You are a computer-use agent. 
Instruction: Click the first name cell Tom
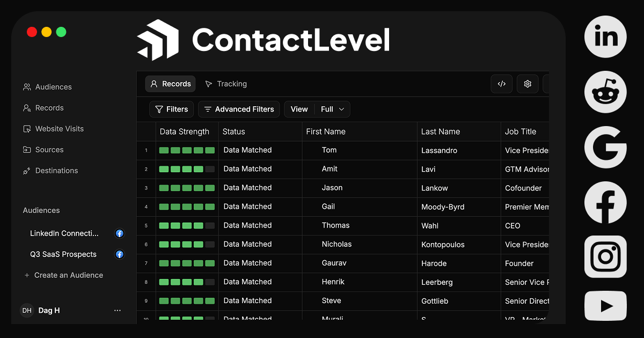329,150
